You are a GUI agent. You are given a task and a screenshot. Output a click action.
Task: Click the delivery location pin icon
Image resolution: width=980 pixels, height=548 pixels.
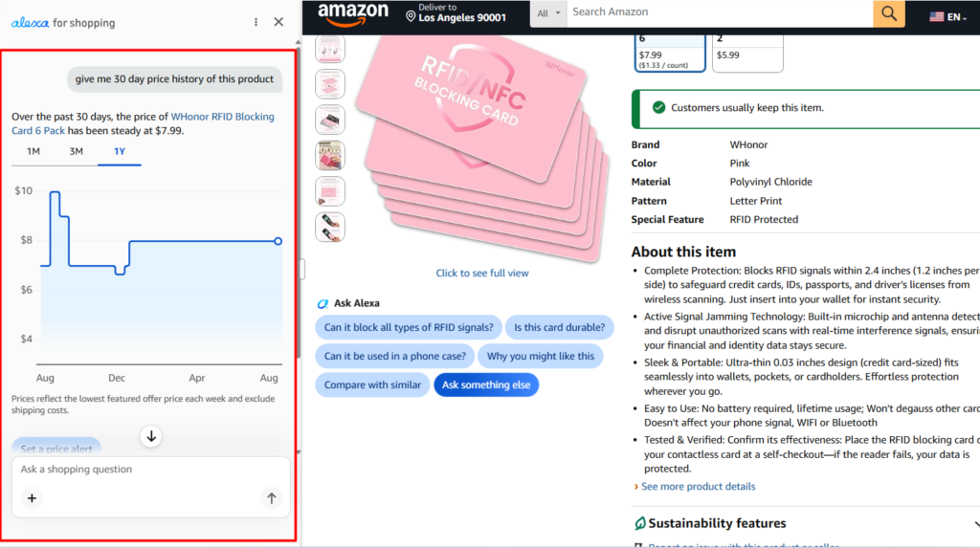(411, 15)
